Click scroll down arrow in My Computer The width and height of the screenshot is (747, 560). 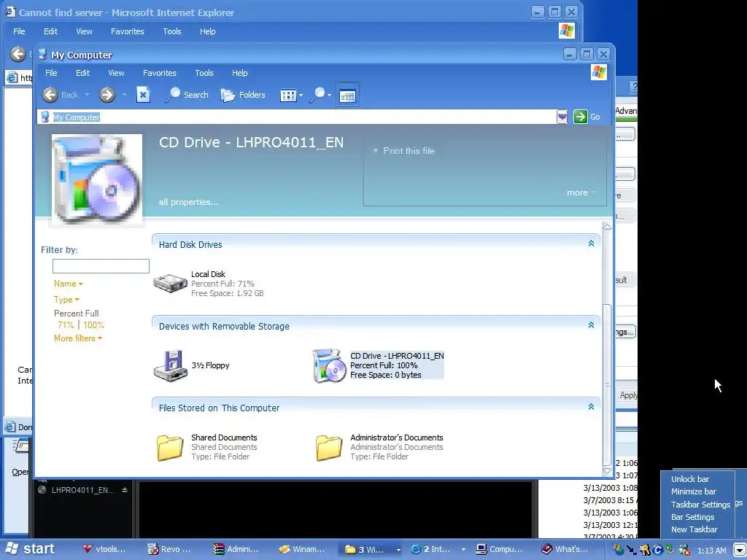click(607, 471)
